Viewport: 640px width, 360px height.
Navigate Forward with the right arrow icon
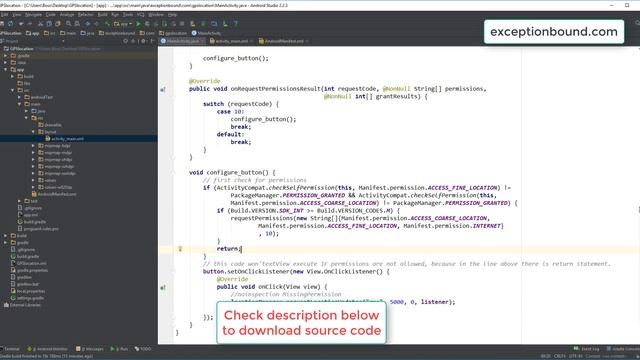[x=96, y=24]
